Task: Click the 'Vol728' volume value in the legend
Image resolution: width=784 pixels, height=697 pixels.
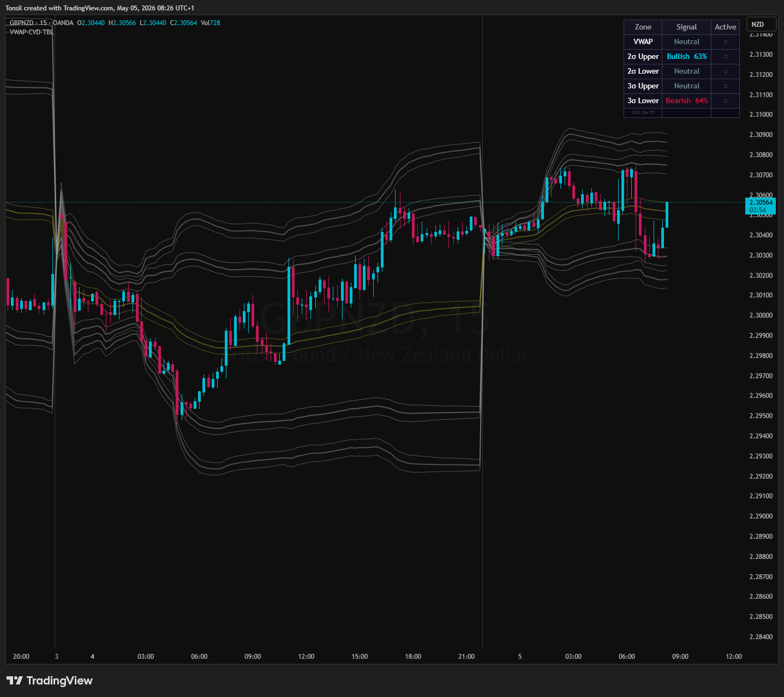Action: pos(211,23)
